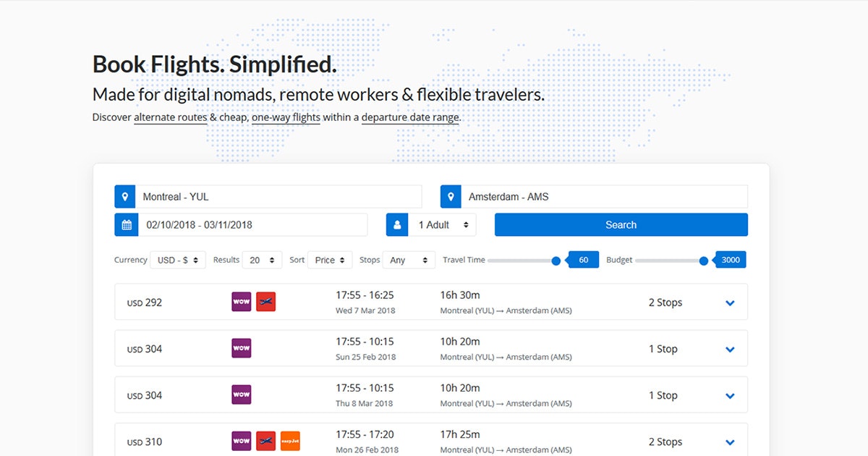868x456 pixels.
Task: Click the origin location pin icon
Action: point(125,196)
